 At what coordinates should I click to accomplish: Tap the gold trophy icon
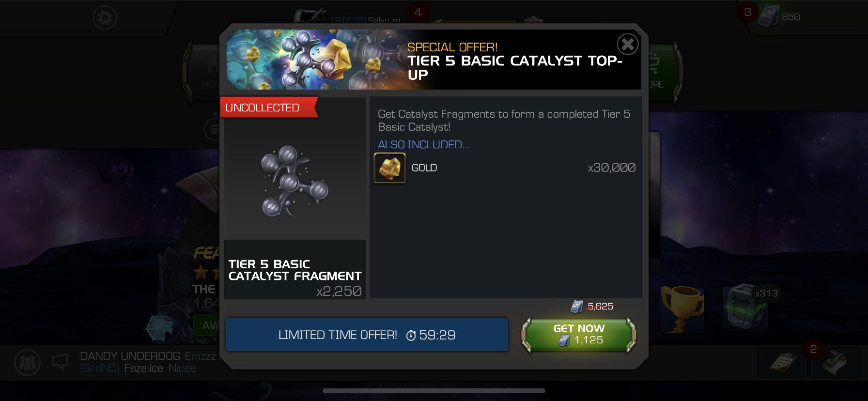coord(682,309)
